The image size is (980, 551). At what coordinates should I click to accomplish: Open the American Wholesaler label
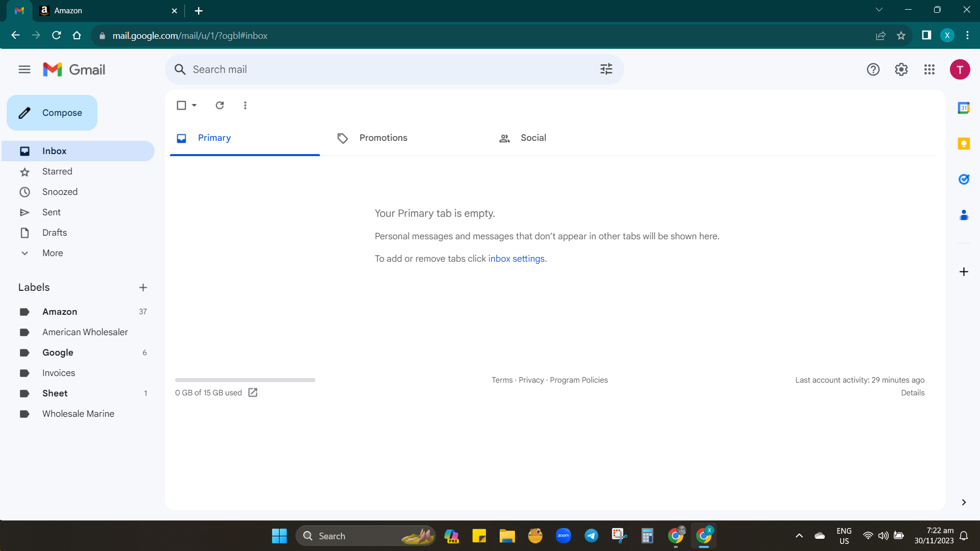tap(78, 332)
